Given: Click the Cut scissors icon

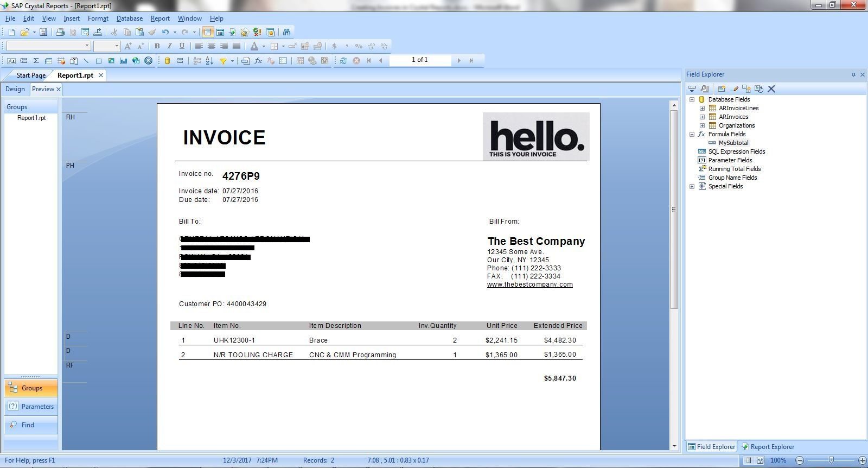Looking at the screenshot, I should point(114,32).
